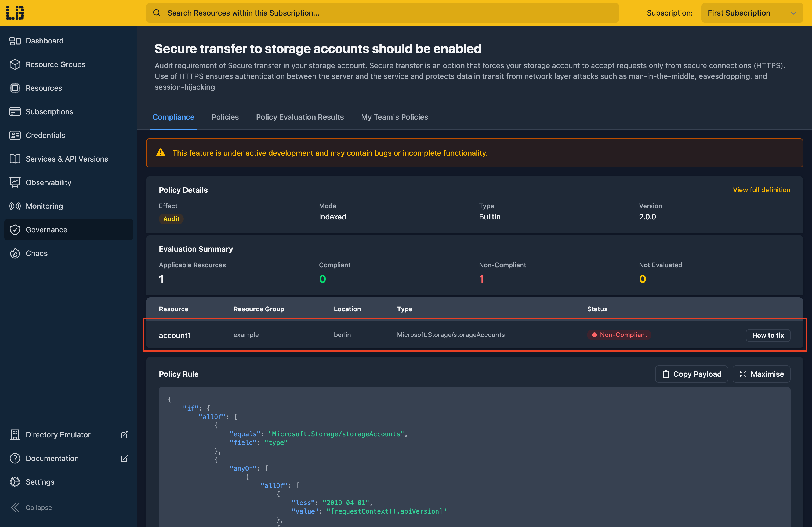The height and width of the screenshot is (527, 812).
Task: Click the example resource group cell
Action: 246,335
